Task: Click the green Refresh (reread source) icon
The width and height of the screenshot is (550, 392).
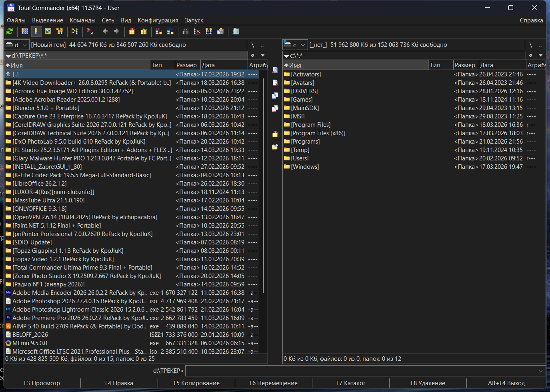Action: tap(10, 31)
